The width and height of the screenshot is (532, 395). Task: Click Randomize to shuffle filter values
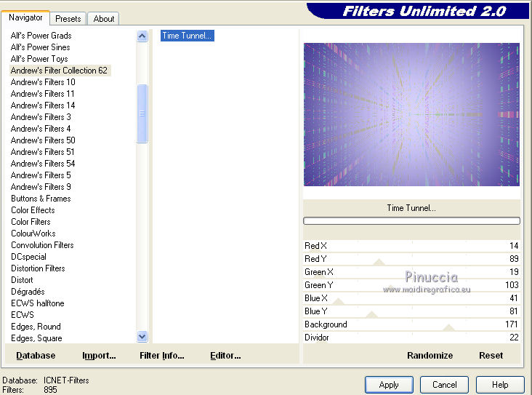point(430,356)
